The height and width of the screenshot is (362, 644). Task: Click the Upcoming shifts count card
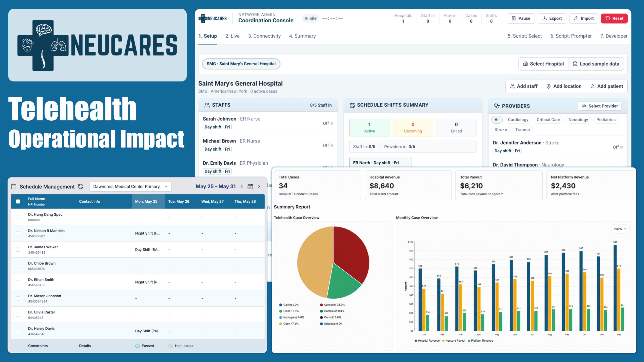[x=413, y=128]
